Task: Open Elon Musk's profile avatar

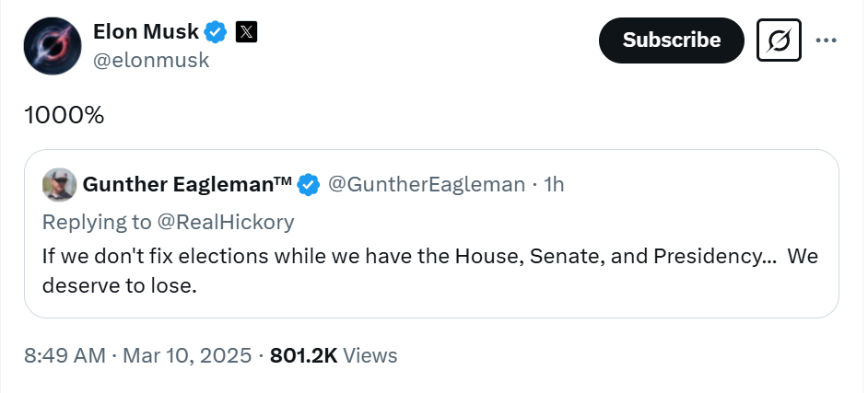Action: 53,46
